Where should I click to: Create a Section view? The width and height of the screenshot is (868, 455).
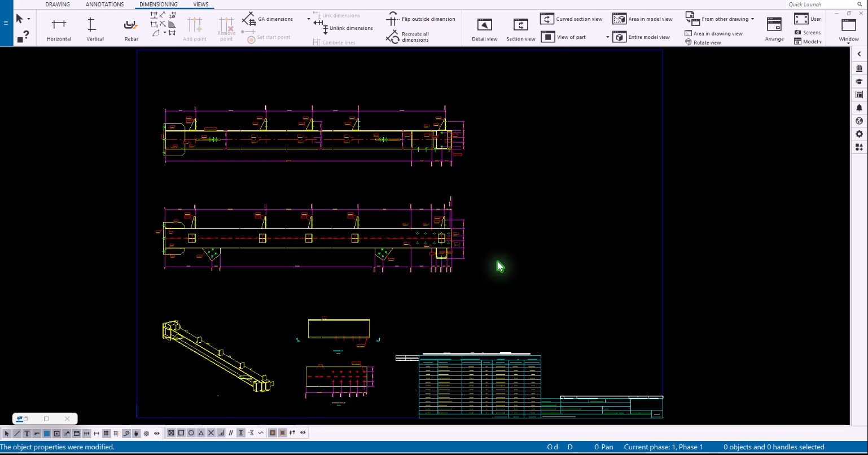[x=520, y=30]
